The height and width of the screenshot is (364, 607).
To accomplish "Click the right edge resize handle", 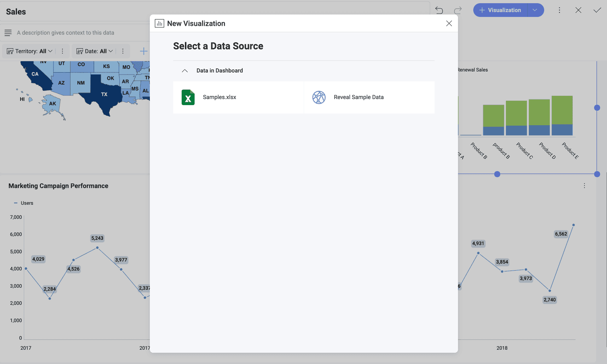I will [x=597, y=108].
